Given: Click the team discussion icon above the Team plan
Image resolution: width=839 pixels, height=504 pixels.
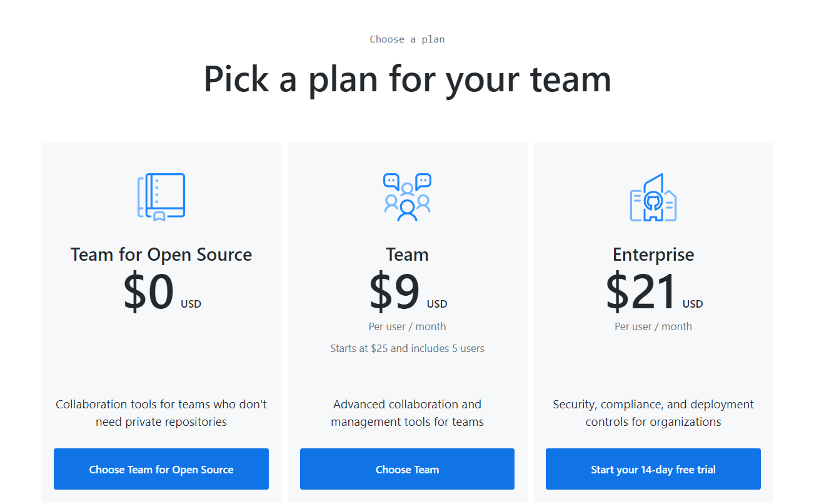Looking at the screenshot, I should pyautogui.click(x=407, y=197).
